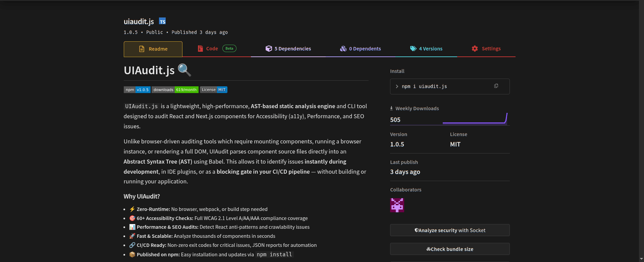Open the collaborator avatar
Viewport: 644px width, 262px height.
pos(397,205)
